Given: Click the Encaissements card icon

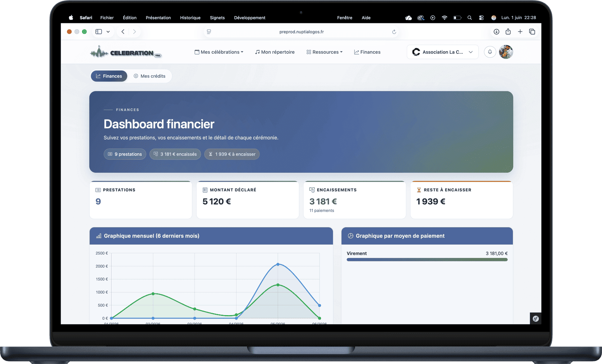Looking at the screenshot, I should tap(312, 190).
